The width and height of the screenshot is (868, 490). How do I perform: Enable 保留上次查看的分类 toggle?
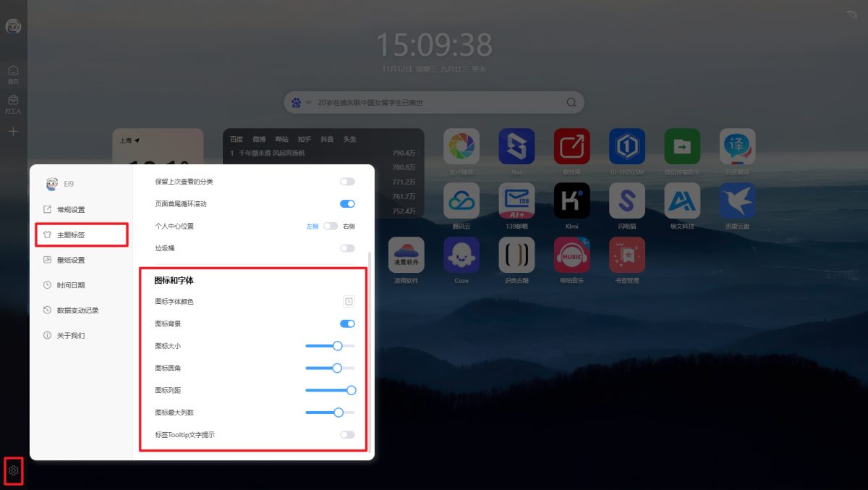347,182
